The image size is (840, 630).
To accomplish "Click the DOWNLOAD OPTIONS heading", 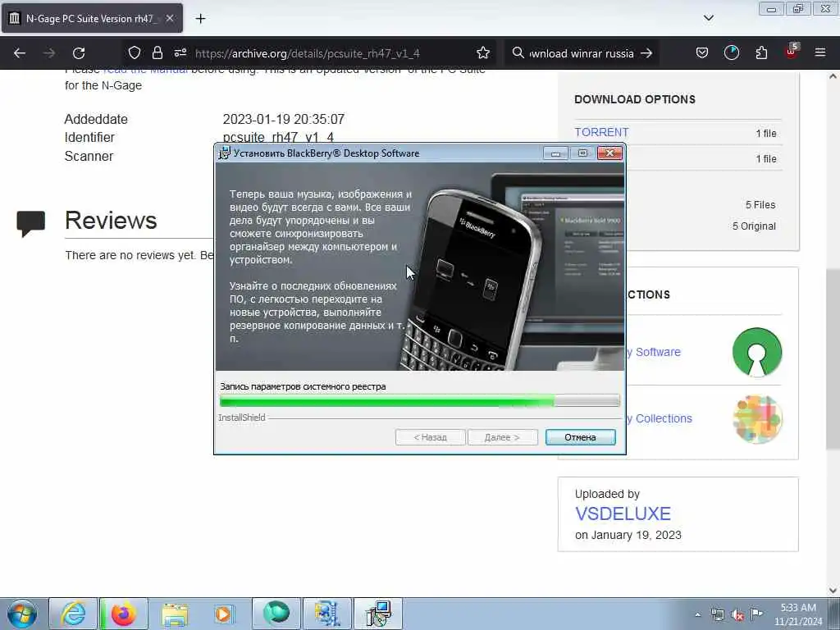I will click(635, 99).
